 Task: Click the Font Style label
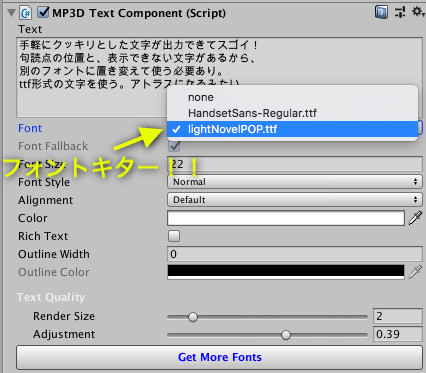(x=44, y=182)
